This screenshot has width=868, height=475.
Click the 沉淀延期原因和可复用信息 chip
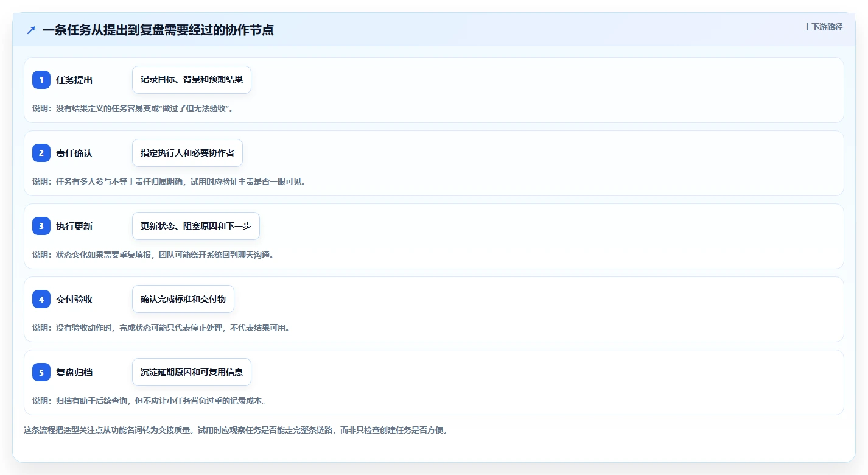tap(192, 372)
